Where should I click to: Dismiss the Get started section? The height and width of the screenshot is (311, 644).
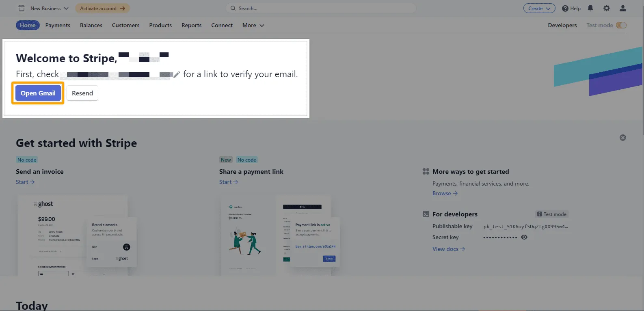(622, 138)
